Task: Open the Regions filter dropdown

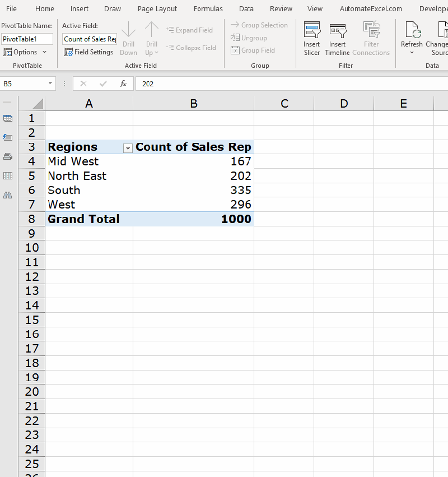Action: click(127, 148)
